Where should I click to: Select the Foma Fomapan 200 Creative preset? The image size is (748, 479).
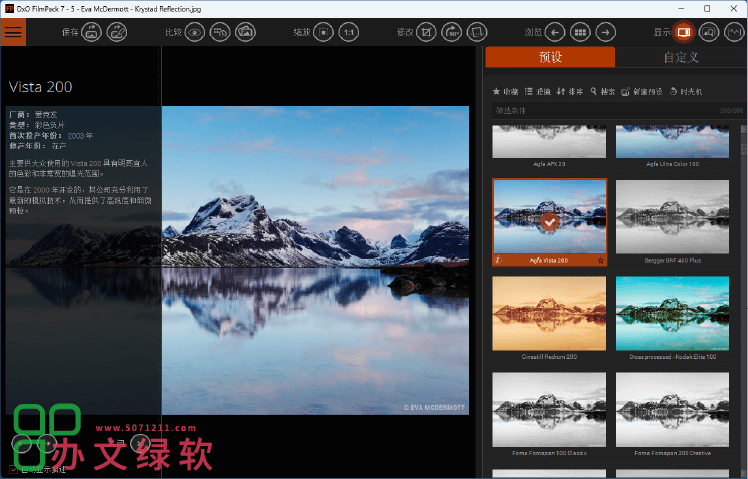672,410
